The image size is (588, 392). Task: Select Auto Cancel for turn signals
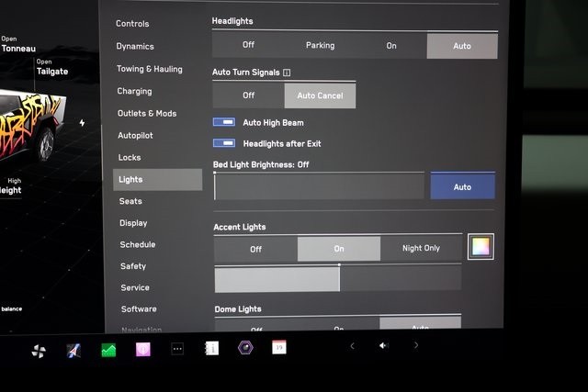[x=320, y=95]
